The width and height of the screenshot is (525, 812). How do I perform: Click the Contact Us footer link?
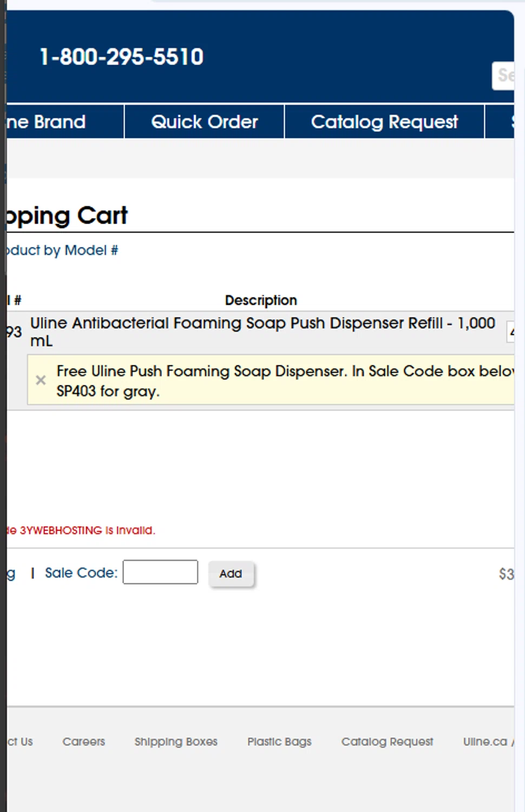[21, 742]
